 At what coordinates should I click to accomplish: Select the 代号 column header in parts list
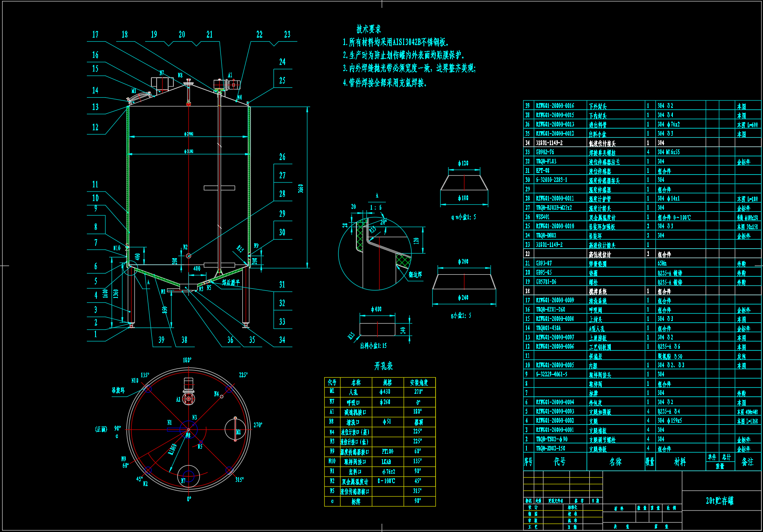(560, 462)
